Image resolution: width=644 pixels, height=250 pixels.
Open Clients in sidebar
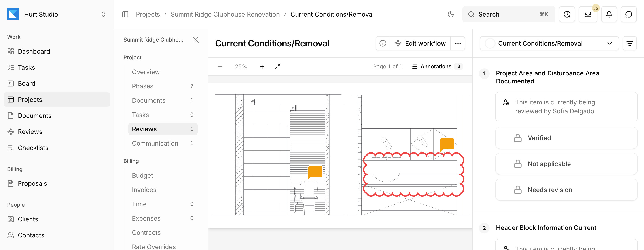tap(57, 219)
